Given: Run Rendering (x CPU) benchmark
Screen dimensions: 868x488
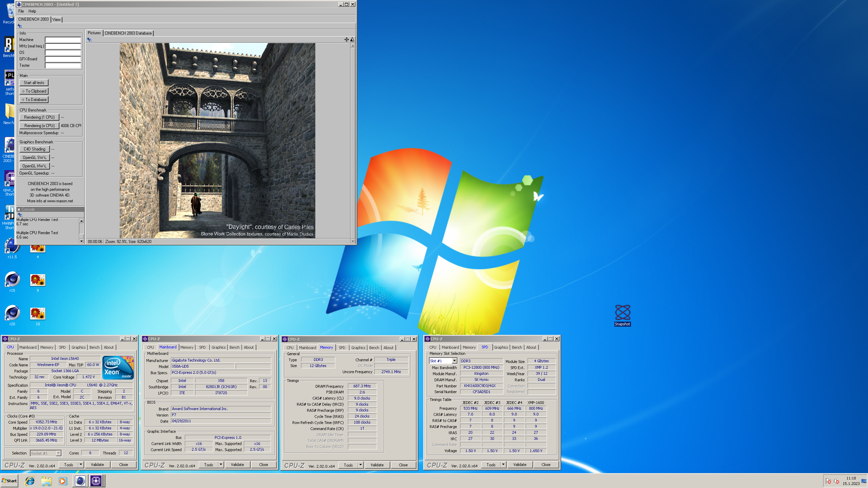Looking at the screenshot, I should click(x=39, y=126).
